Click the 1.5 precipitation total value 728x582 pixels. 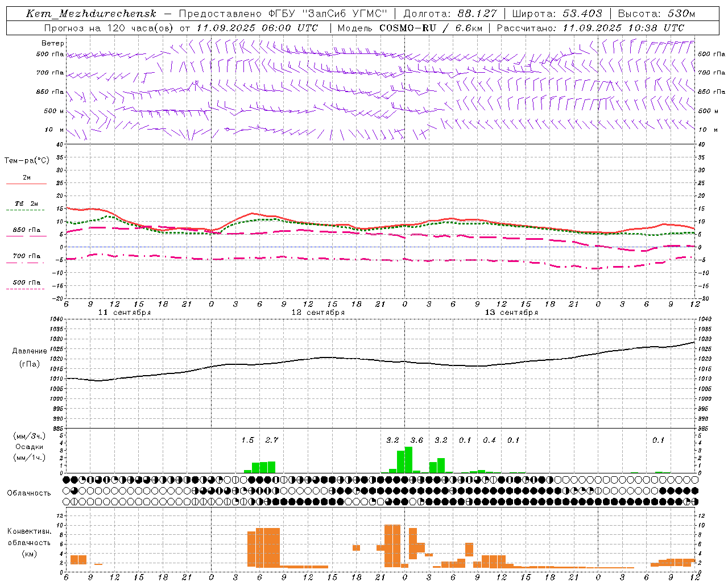pos(247,440)
